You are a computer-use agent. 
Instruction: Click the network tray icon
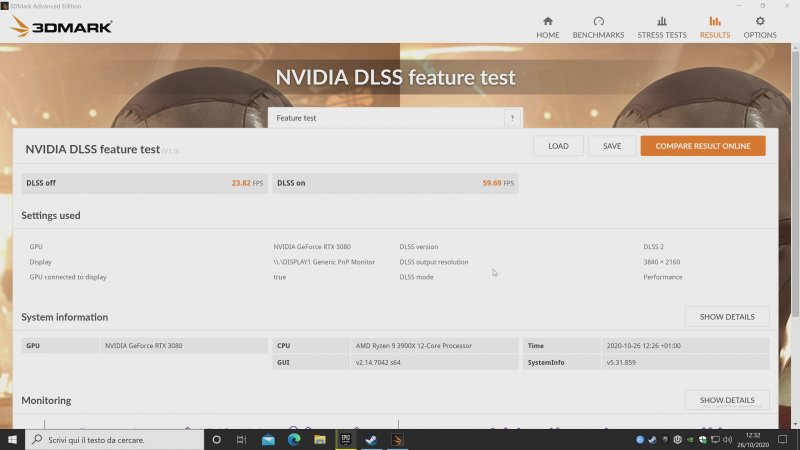[715, 439]
